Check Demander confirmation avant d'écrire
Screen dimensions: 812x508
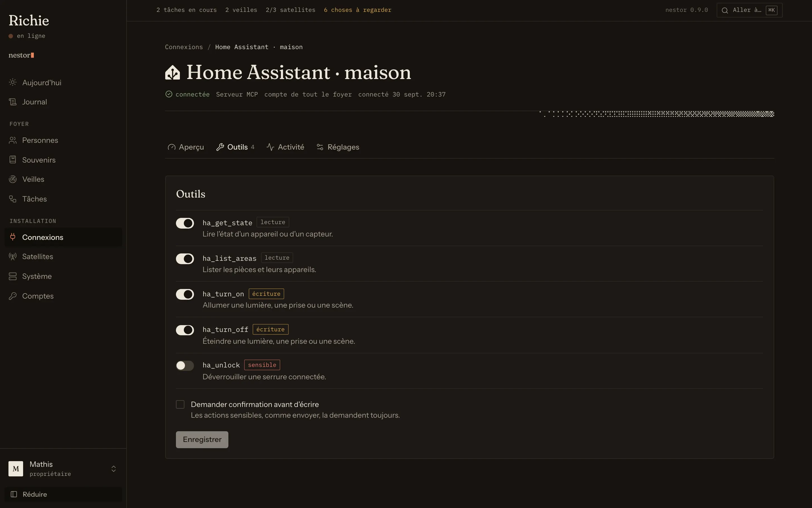pyautogui.click(x=180, y=404)
